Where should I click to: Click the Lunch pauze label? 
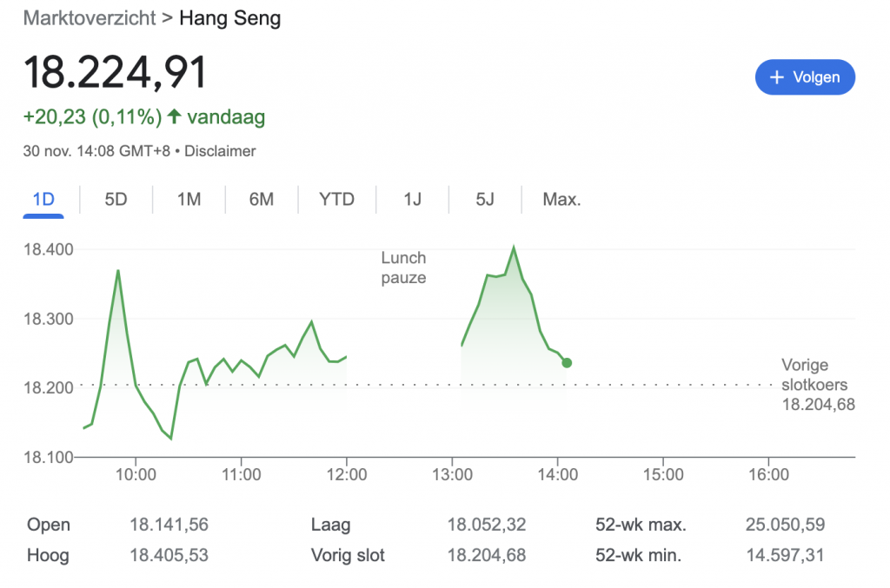[403, 268]
